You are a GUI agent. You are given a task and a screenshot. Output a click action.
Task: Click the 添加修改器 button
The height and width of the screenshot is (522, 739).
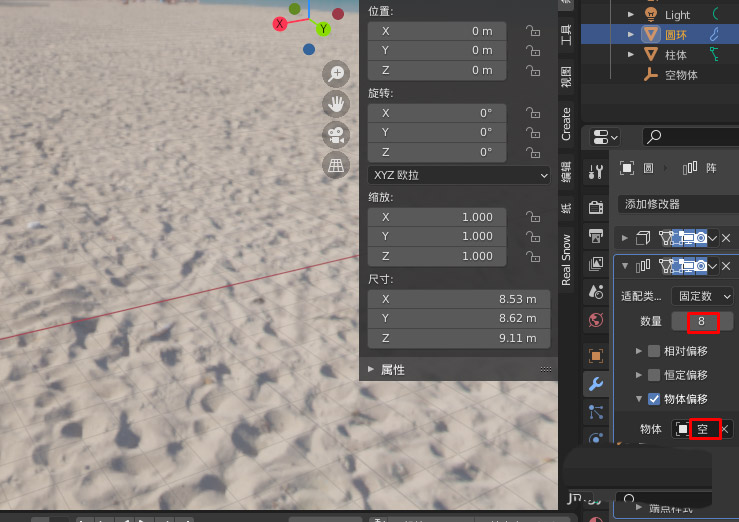click(678, 204)
